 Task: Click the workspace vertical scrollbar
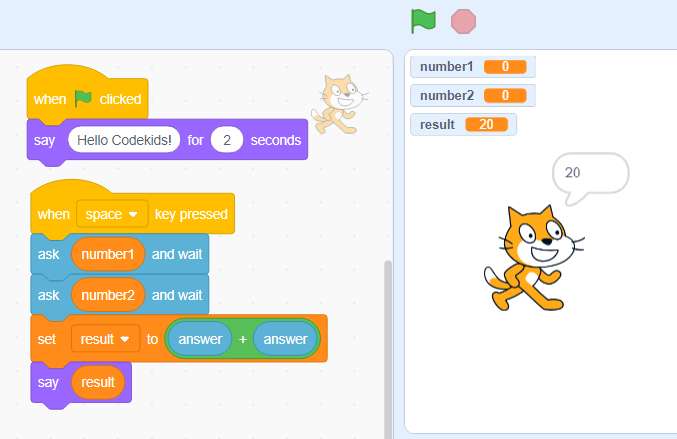point(388,349)
